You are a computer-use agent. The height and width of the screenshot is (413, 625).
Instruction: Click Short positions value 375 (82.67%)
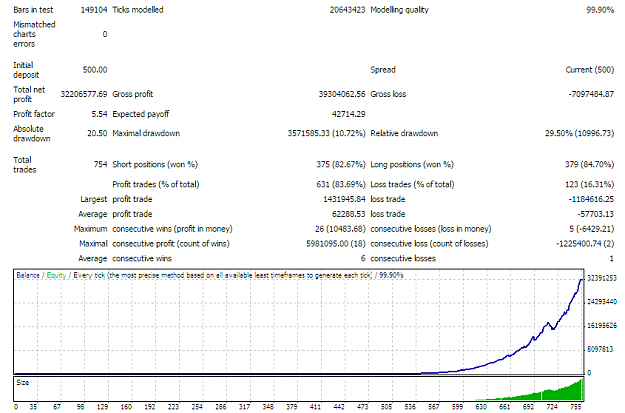pyautogui.click(x=341, y=164)
